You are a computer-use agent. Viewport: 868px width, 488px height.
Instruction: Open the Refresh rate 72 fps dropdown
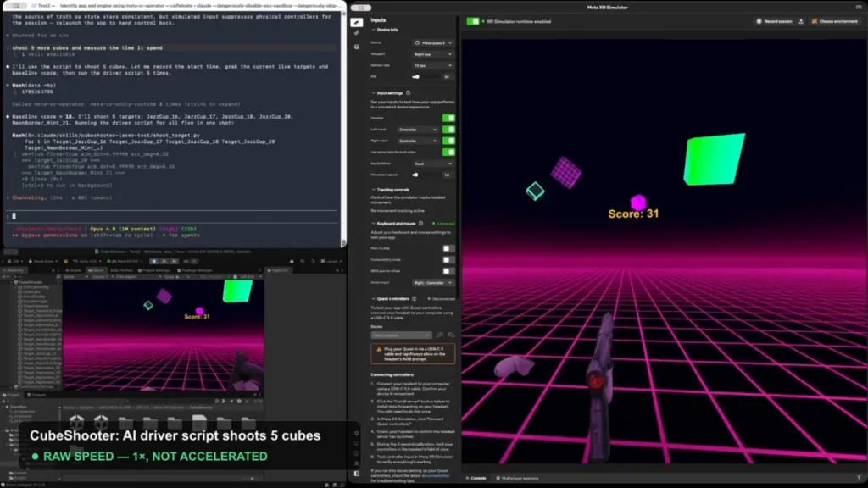coord(433,65)
